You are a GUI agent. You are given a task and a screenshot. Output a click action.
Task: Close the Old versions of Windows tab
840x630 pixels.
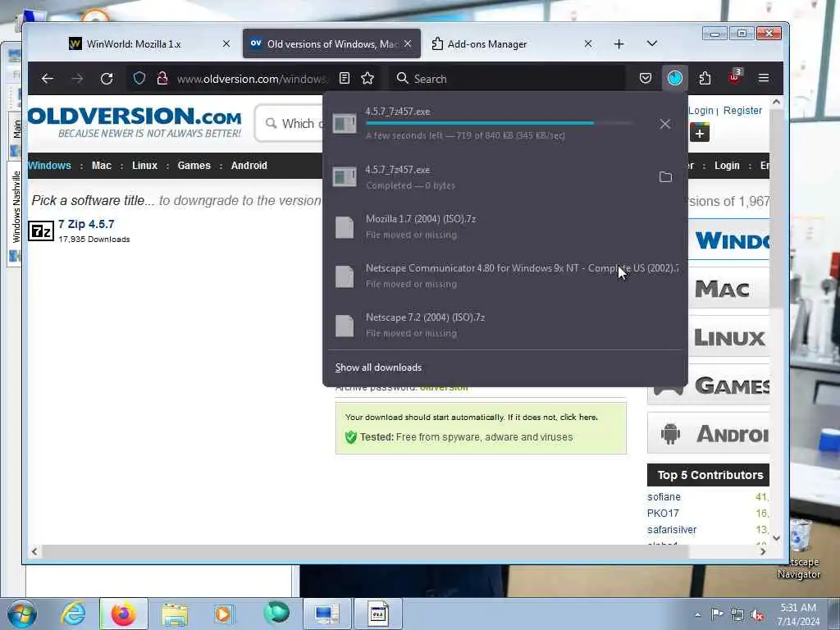(x=408, y=44)
